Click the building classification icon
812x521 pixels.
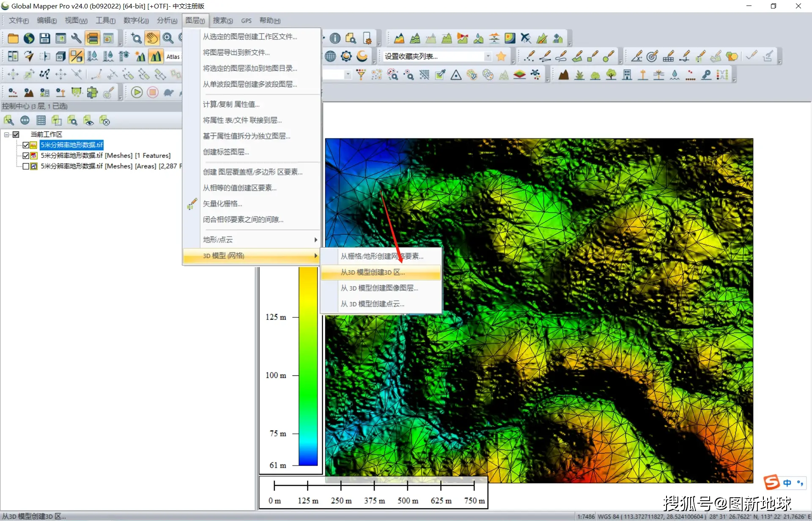point(627,75)
